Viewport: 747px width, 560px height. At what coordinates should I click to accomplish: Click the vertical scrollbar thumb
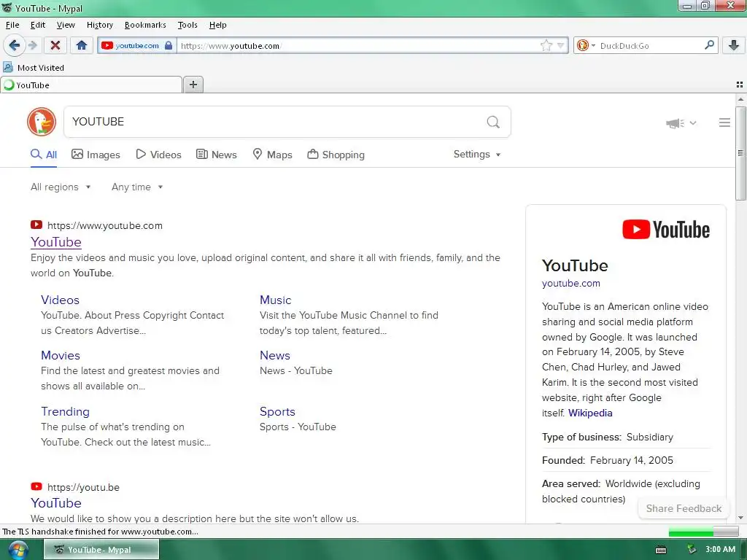740,153
